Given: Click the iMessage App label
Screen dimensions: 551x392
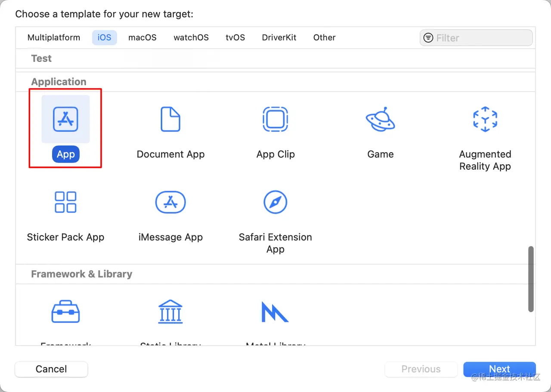Looking at the screenshot, I should [170, 238].
